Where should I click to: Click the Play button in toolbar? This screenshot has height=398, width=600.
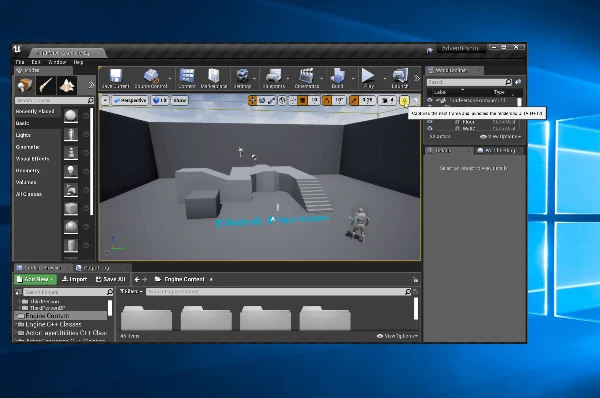tap(368, 78)
